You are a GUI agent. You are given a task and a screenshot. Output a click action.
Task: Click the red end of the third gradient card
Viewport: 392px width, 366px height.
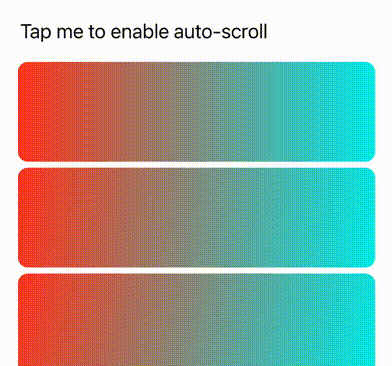pos(30,320)
